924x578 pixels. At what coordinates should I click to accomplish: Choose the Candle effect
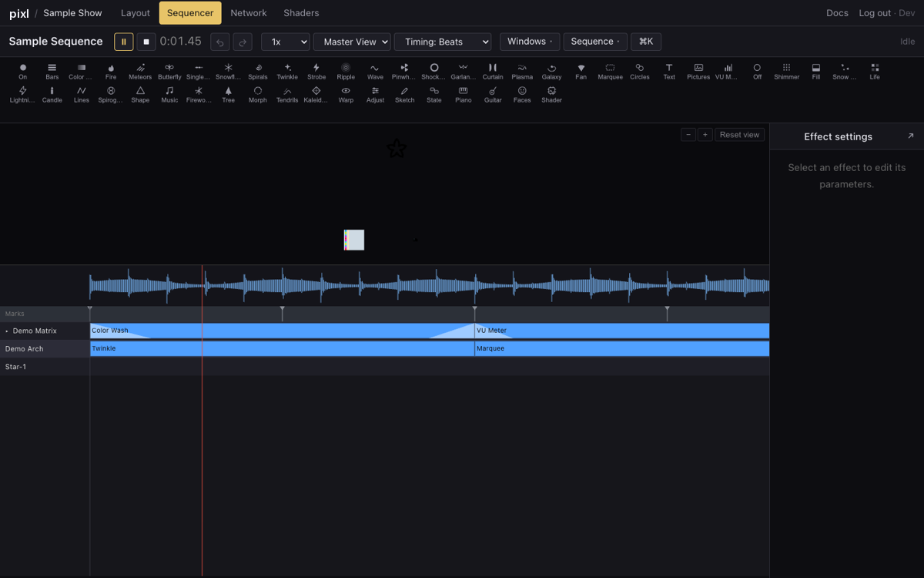tap(52, 95)
